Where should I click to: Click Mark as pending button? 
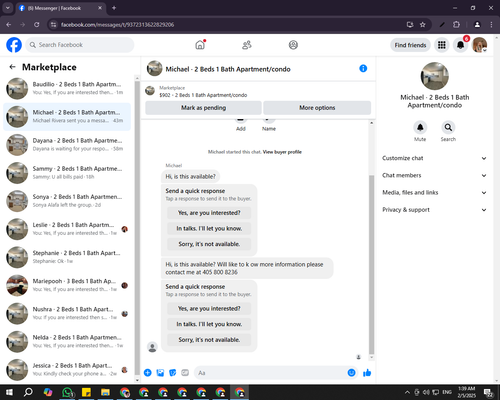pos(203,108)
